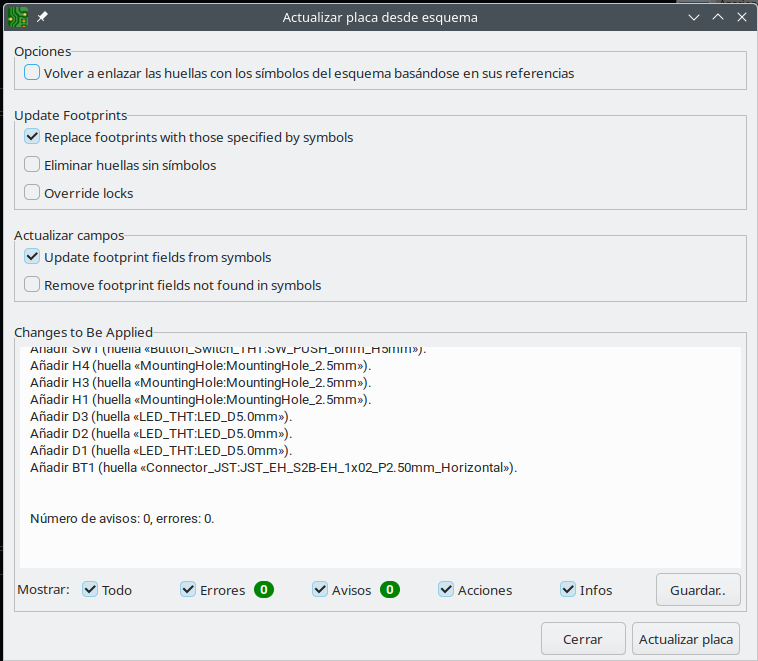Enable relinking footprints by references (Volver a enlazar)
Image resolution: width=758 pixels, height=661 pixels.
click(33, 73)
